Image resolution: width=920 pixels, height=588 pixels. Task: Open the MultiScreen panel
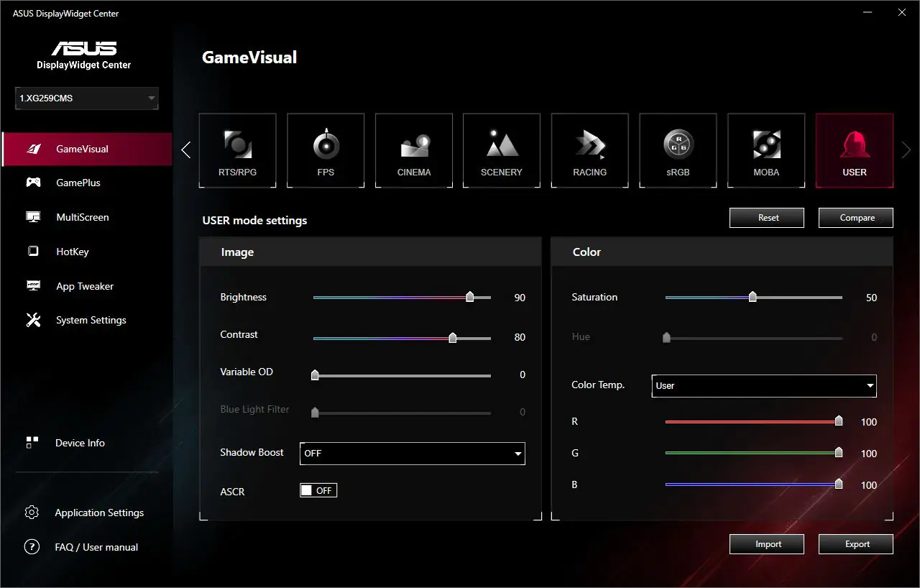(x=83, y=217)
